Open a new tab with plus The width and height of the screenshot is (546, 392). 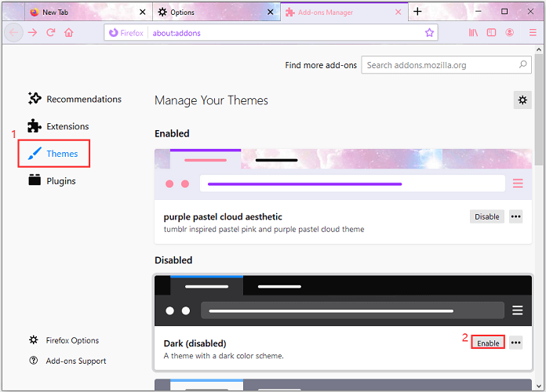point(417,12)
